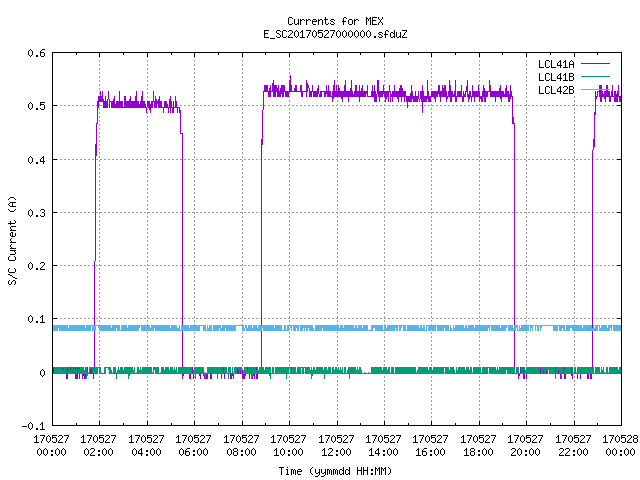This screenshot has width=640, height=480.
Task: Click the x-axis tick '170527 12:00'
Action: (336, 446)
